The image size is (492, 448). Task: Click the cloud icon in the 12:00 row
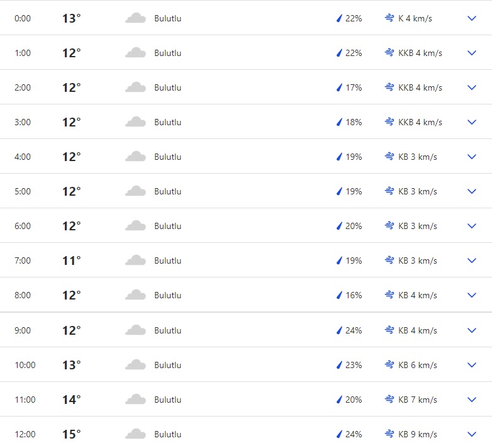tap(135, 434)
